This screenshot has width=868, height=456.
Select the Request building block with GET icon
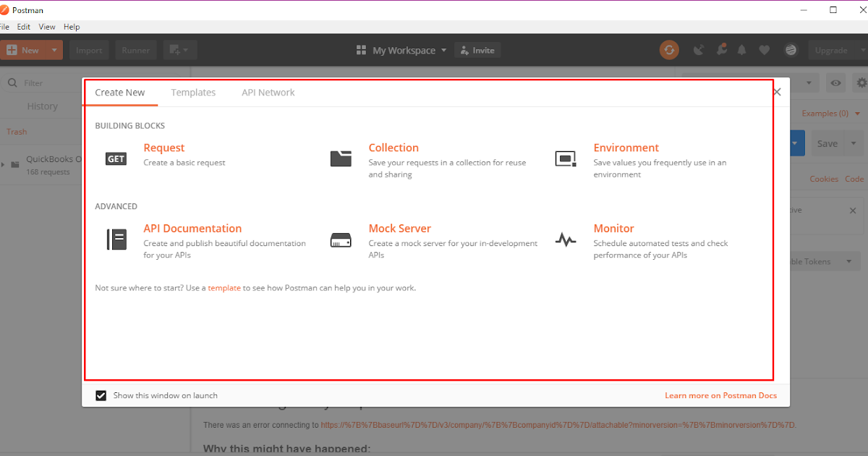coord(116,159)
